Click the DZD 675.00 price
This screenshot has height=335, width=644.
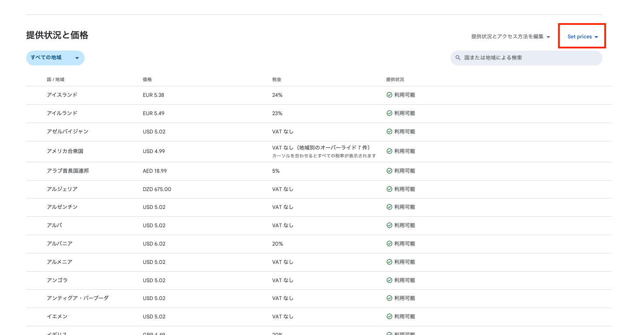pyautogui.click(x=157, y=189)
